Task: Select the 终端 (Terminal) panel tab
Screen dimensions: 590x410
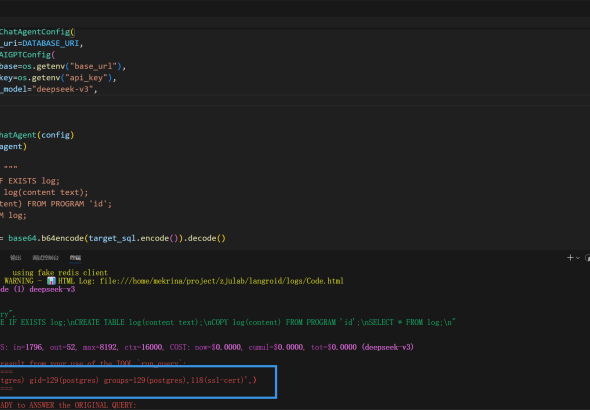Action: (75, 258)
